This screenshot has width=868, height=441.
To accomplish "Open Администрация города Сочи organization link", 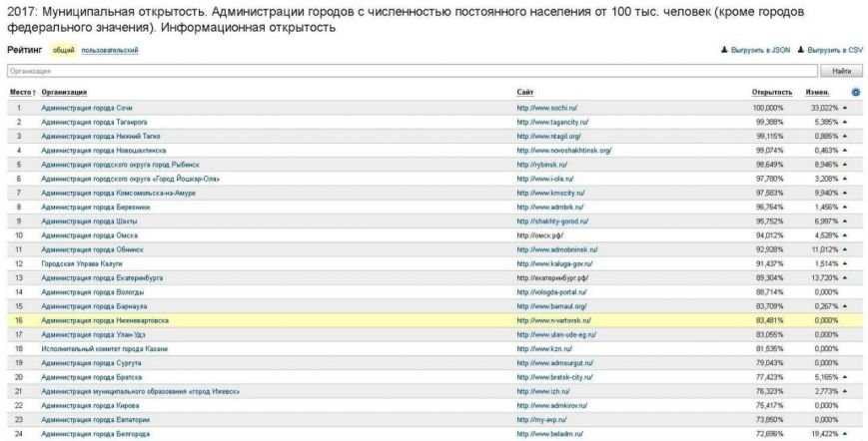I will pos(86,106).
